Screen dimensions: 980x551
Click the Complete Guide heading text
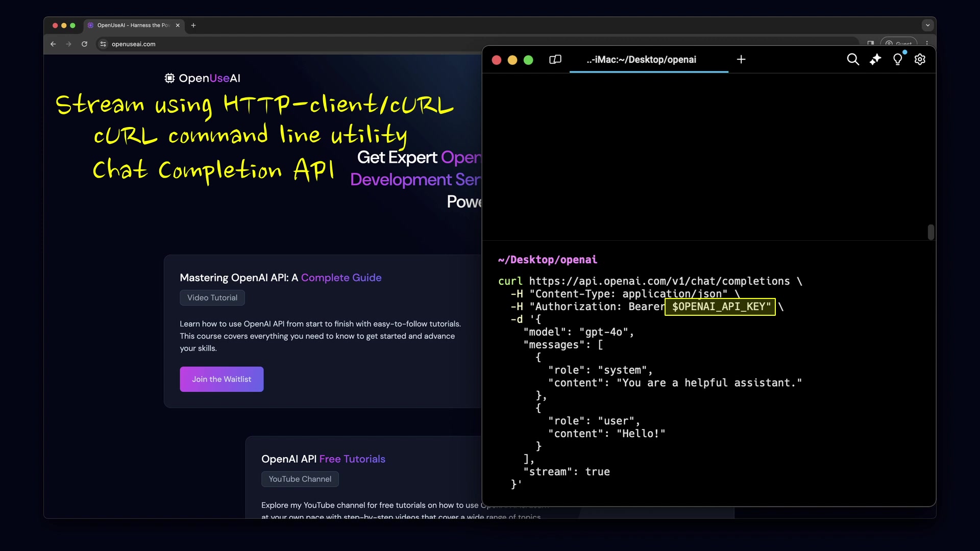[x=341, y=278]
